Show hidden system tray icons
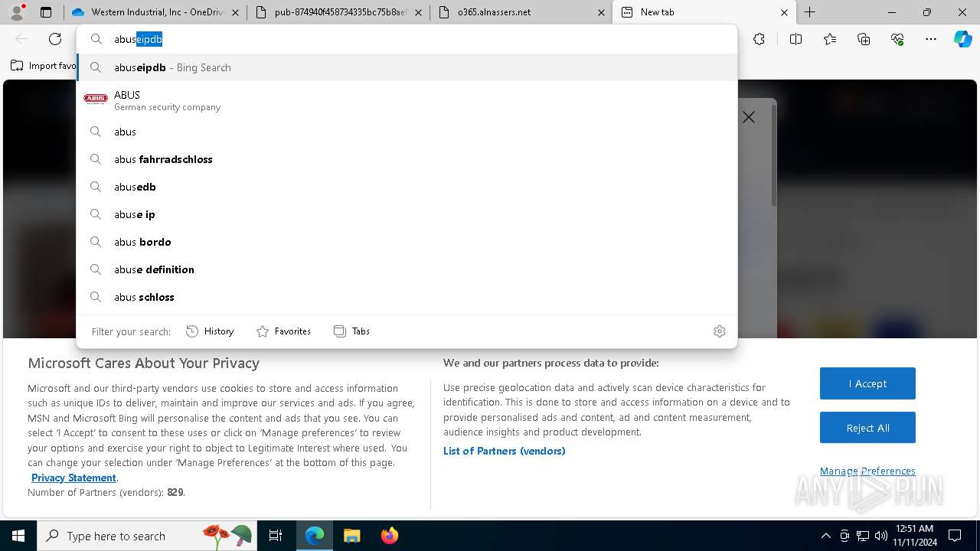The image size is (980, 551). point(825,536)
